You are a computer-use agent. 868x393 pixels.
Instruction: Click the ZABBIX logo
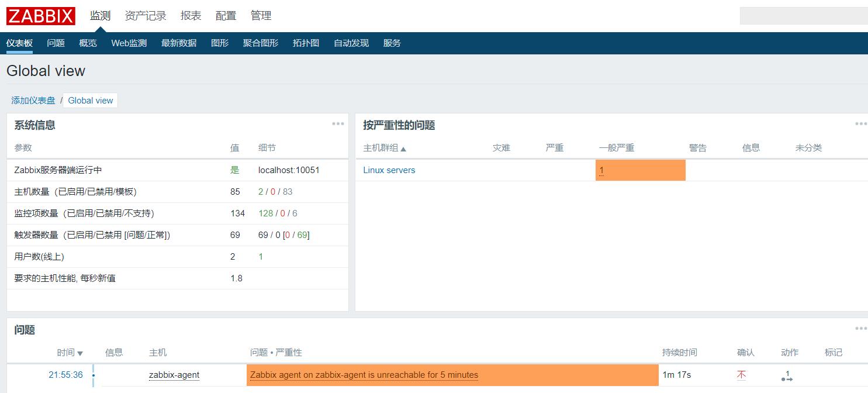click(x=41, y=16)
